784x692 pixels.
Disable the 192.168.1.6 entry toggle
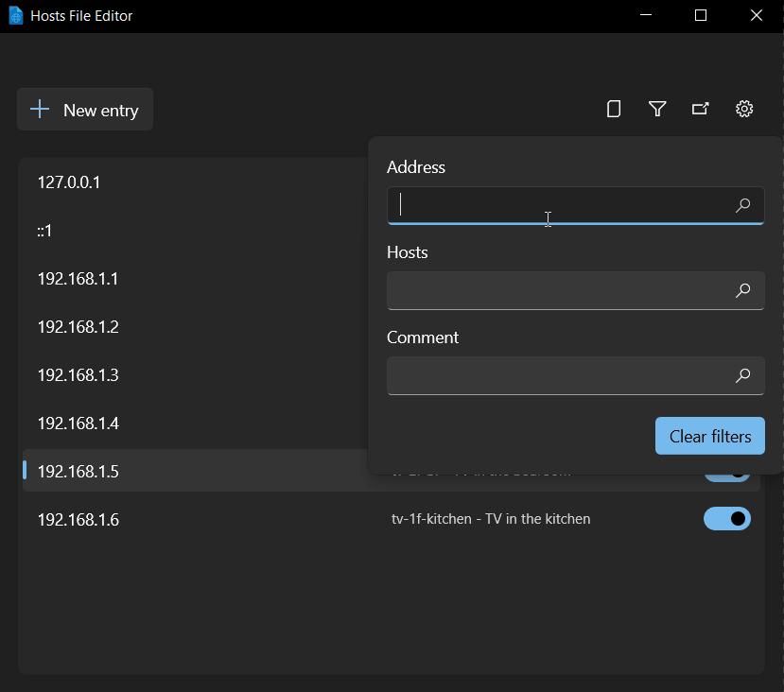point(726,519)
